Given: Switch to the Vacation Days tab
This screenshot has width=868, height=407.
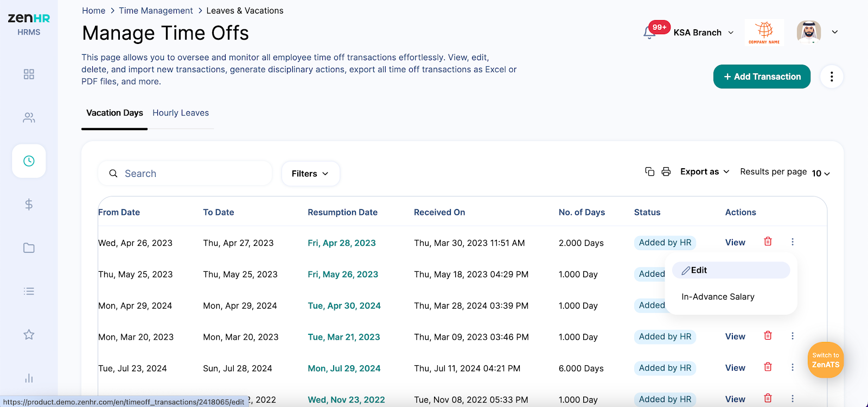Looking at the screenshot, I should click(114, 113).
